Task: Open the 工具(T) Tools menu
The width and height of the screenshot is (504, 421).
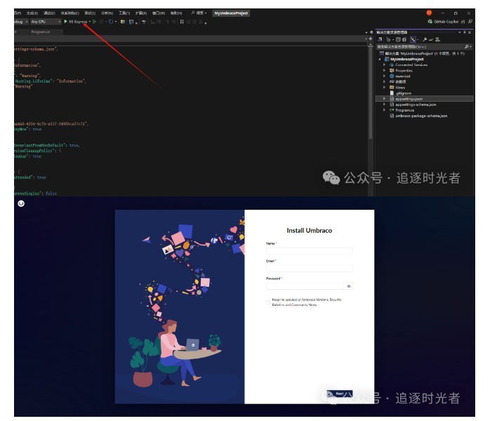Action: [x=124, y=13]
